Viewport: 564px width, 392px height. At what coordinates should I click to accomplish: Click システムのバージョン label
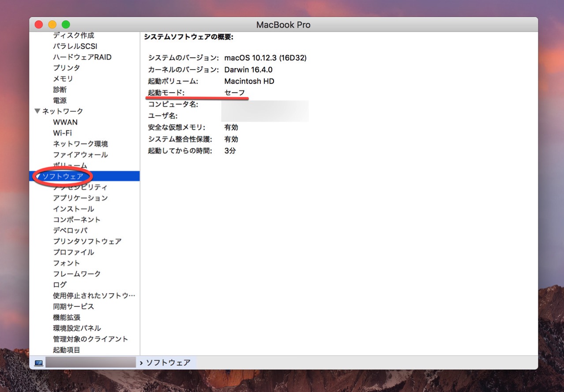[183, 58]
